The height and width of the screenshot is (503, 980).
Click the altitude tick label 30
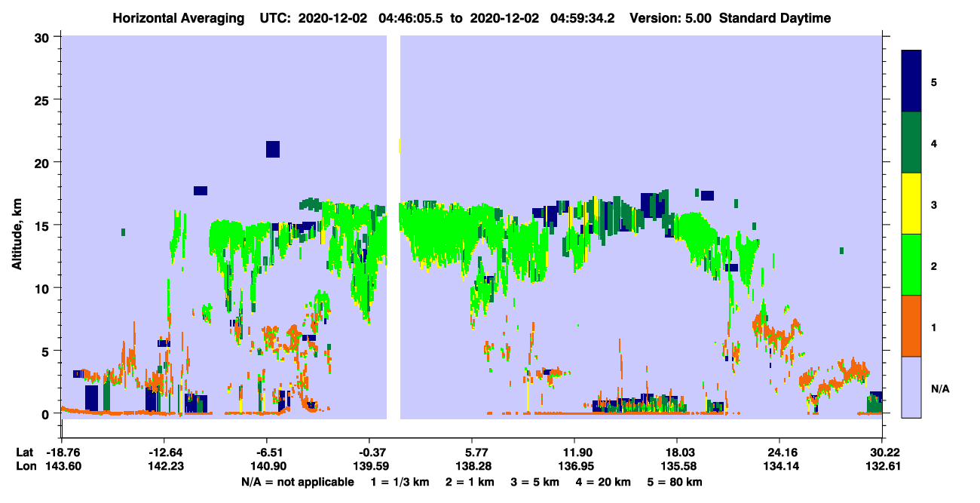point(42,37)
